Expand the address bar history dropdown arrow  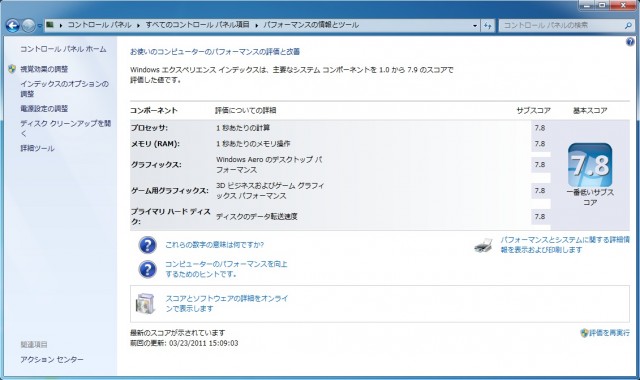pyautogui.click(x=475, y=25)
